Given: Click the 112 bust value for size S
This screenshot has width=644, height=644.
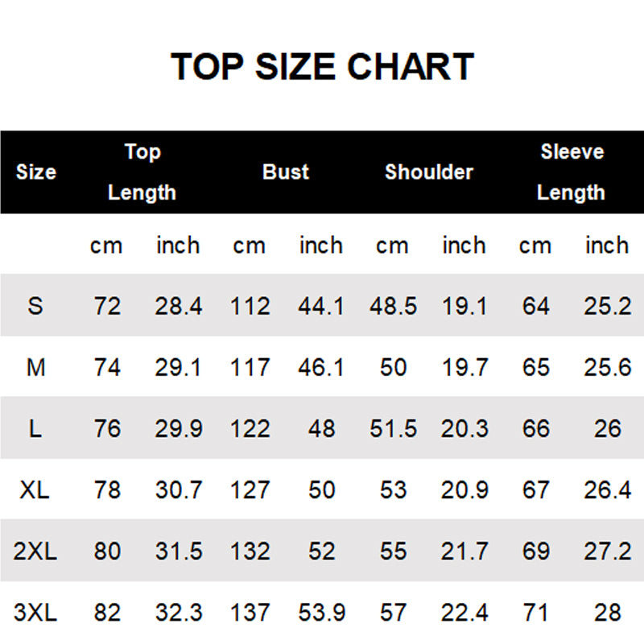Looking at the screenshot, I should pyautogui.click(x=250, y=306).
